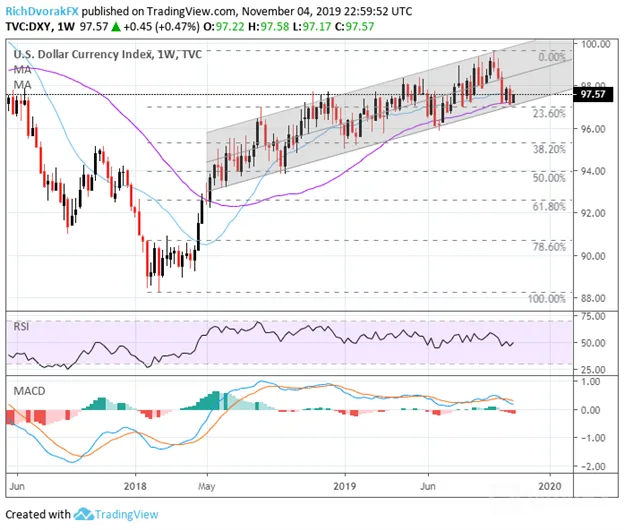Click the 90.00 price axis label
The image size is (624, 530).
tap(593, 256)
